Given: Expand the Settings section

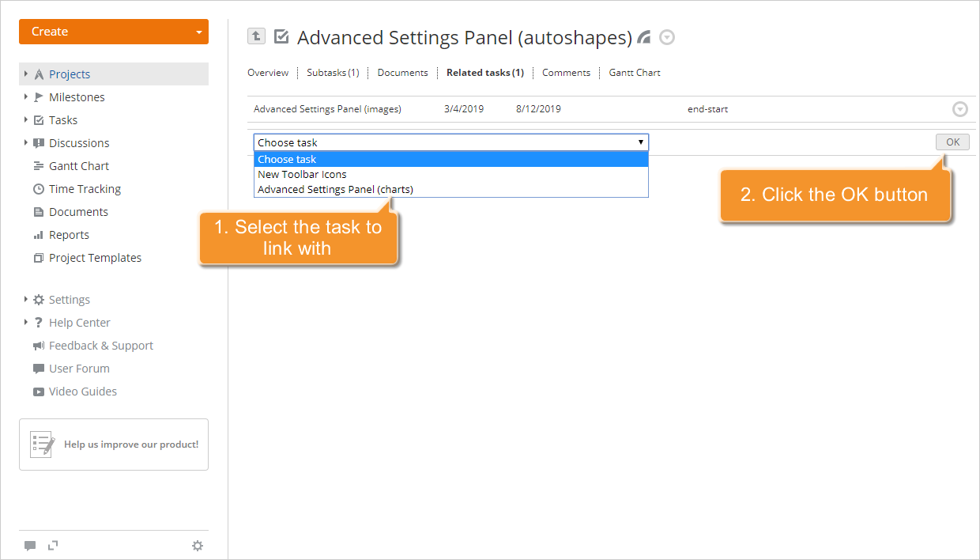Looking at the screenshot, I should [x=68, y=299].
